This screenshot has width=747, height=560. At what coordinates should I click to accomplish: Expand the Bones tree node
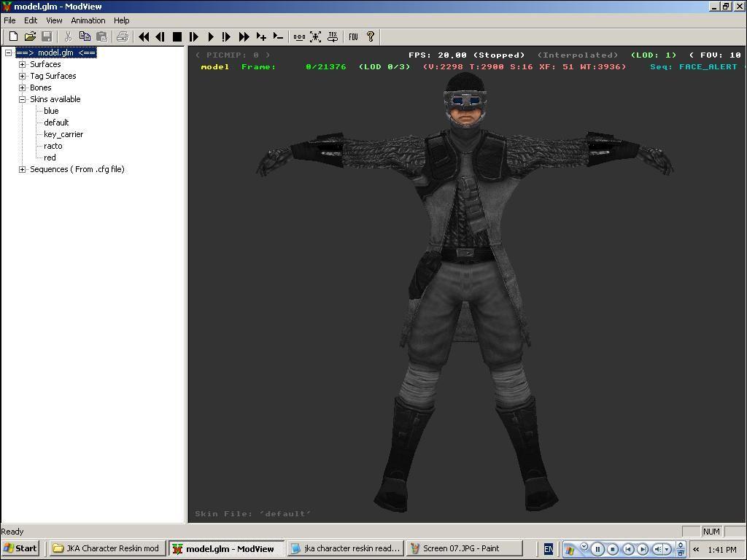pyautogui.click(x=23, y=87)
